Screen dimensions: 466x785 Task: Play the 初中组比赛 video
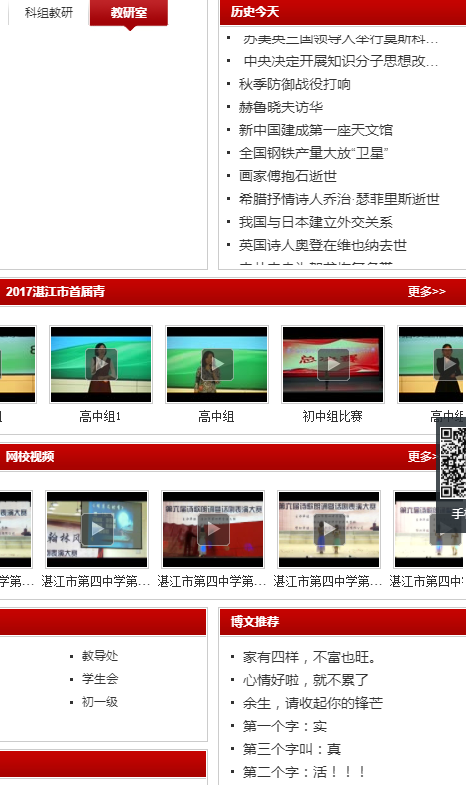pyautogui.click(x=333, y=364)
